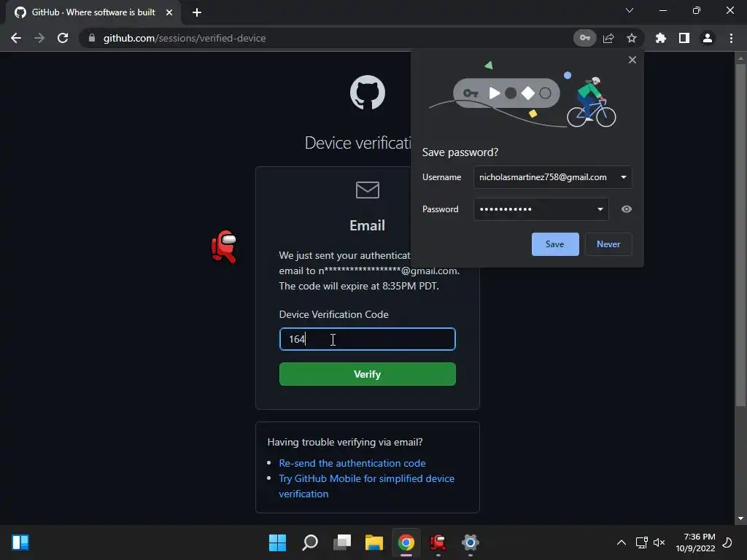Edit the Username field in popup
Viewport: 747px width, 560px height.
552,177
